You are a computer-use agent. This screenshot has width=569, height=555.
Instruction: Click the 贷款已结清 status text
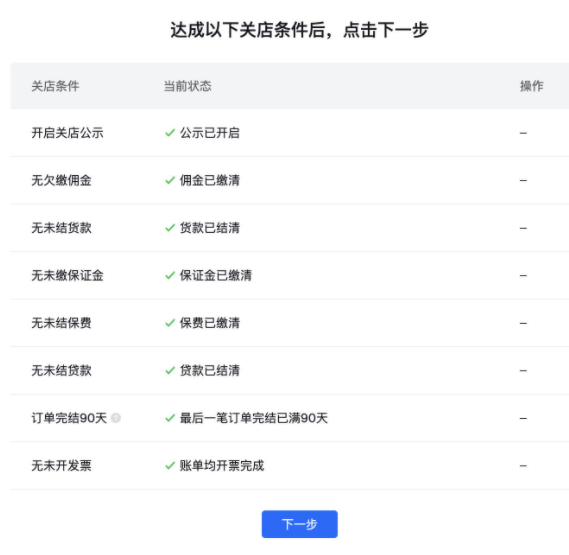click(210, 371)
